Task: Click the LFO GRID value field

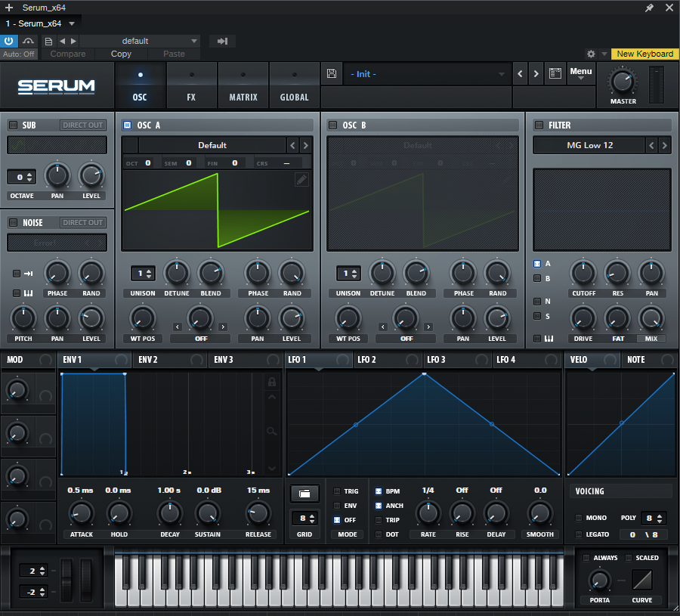Action: tap(304, 518)
